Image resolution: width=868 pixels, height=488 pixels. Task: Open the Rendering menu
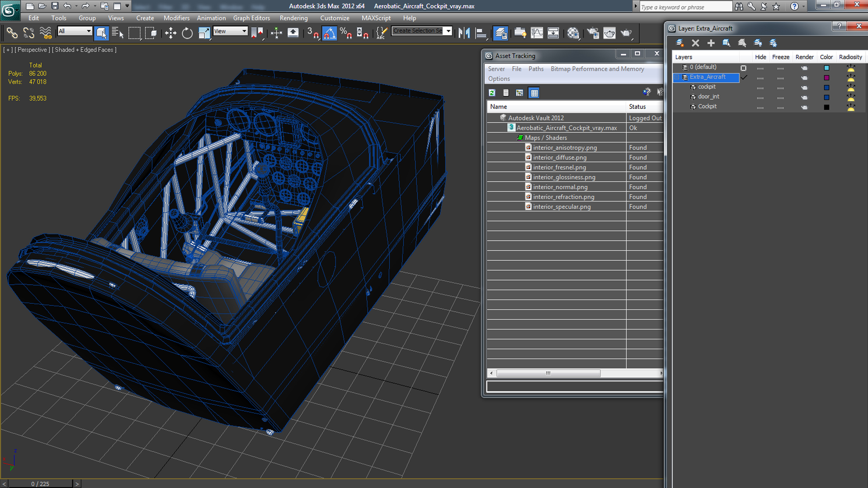point(293,18)
